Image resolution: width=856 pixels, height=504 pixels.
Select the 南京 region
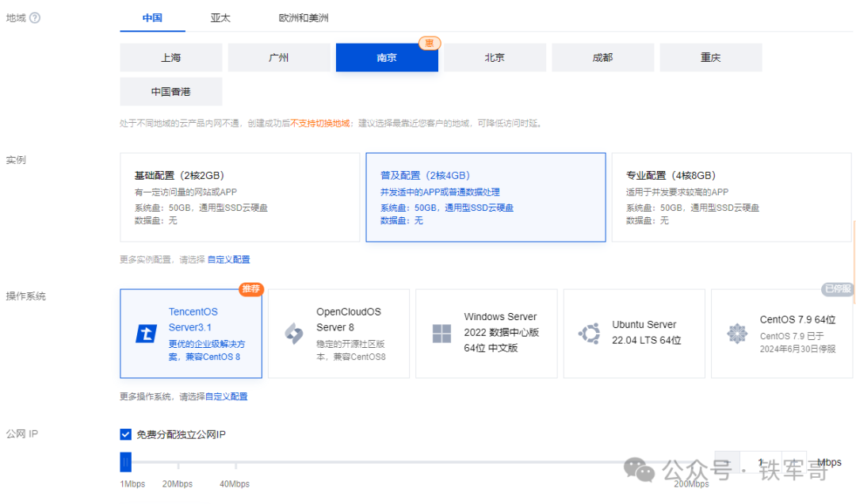(387, 57)
